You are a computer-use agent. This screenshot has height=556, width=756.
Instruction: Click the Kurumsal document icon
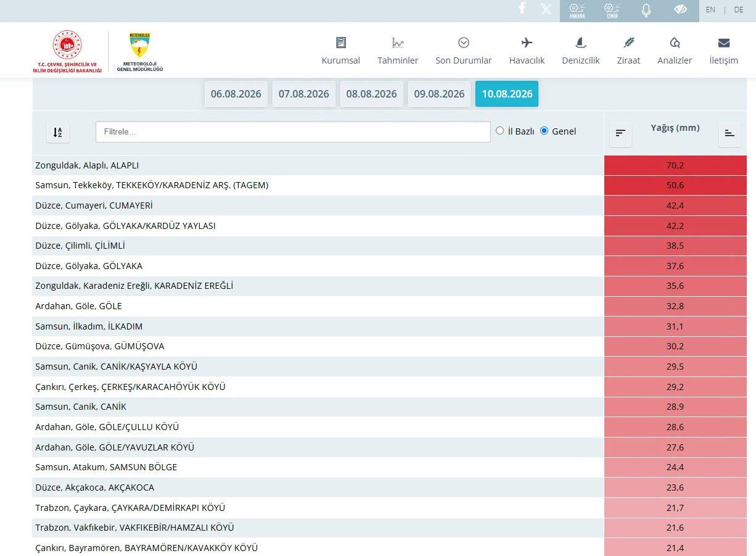(x=341, y=43)
